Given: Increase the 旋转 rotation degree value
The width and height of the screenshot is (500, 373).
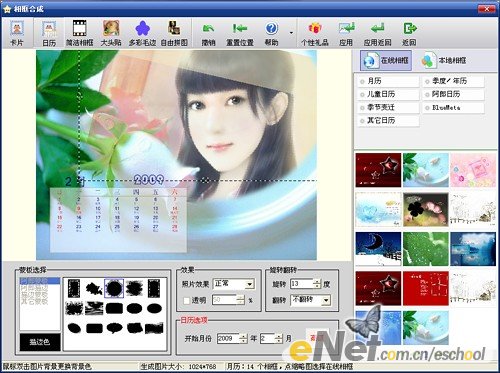Looking at the screenshot, I should click(317, 281).
